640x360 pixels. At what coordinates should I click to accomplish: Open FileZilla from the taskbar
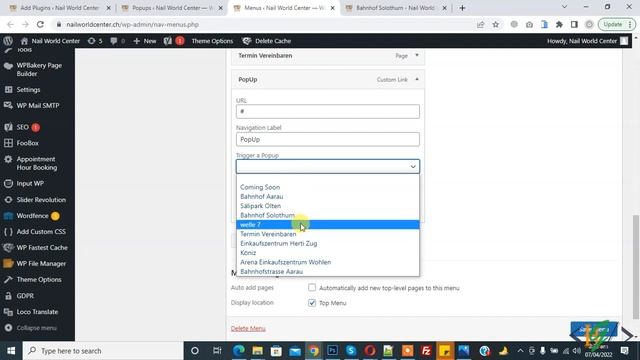426,351
